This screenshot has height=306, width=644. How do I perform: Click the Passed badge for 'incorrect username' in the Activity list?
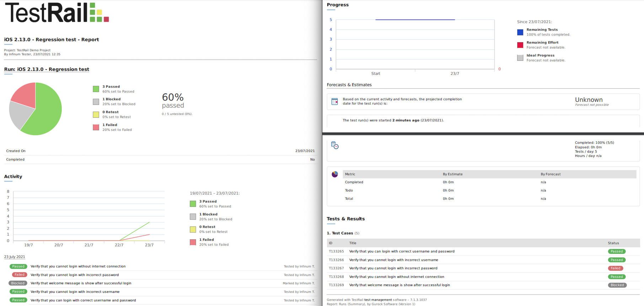click(x=18, y=292)
